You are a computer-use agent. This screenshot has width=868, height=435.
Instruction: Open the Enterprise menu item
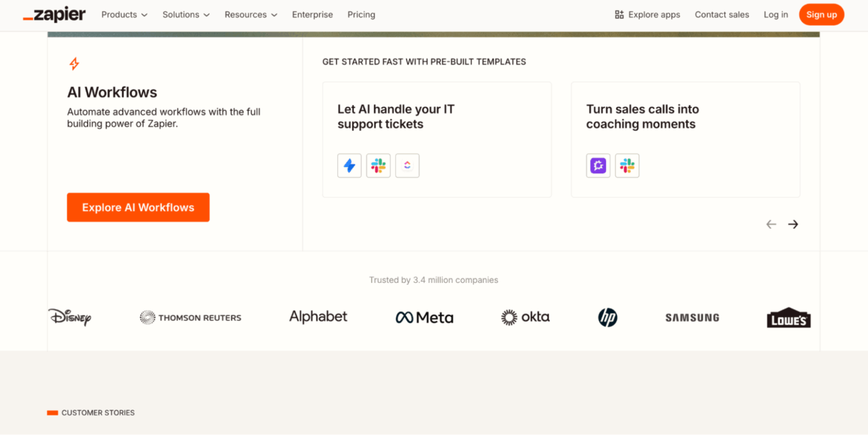tap(312, 15)
